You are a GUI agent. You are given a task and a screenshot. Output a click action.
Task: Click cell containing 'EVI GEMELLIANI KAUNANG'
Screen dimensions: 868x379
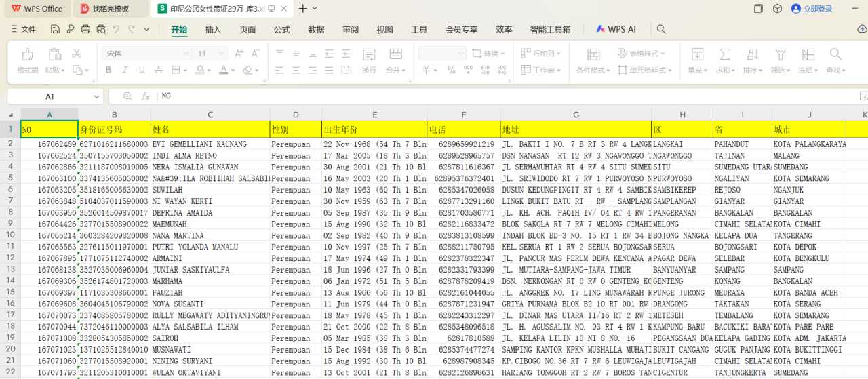[x=210, y=144]
